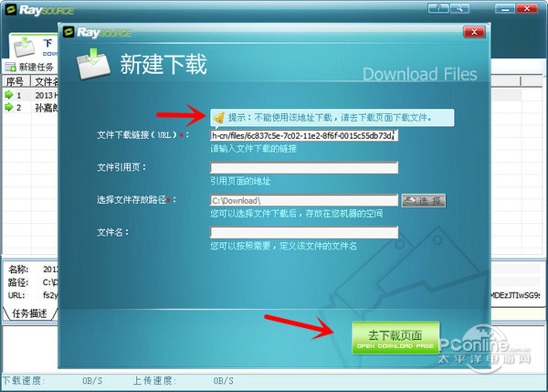Click the RaySource logo in the dialog title

98,32
